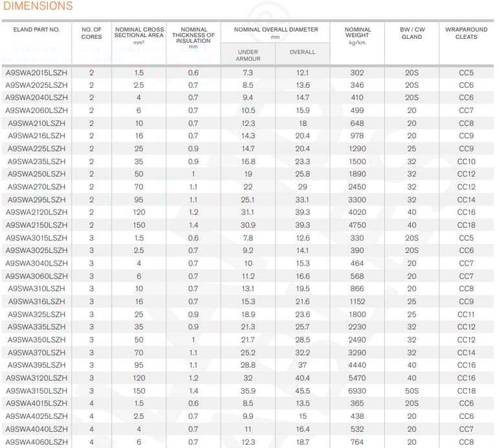The image size is (497, 448).
Task: Click the NO. OF CORES column header
Action: pyautogui.click(x=91, y=33)
